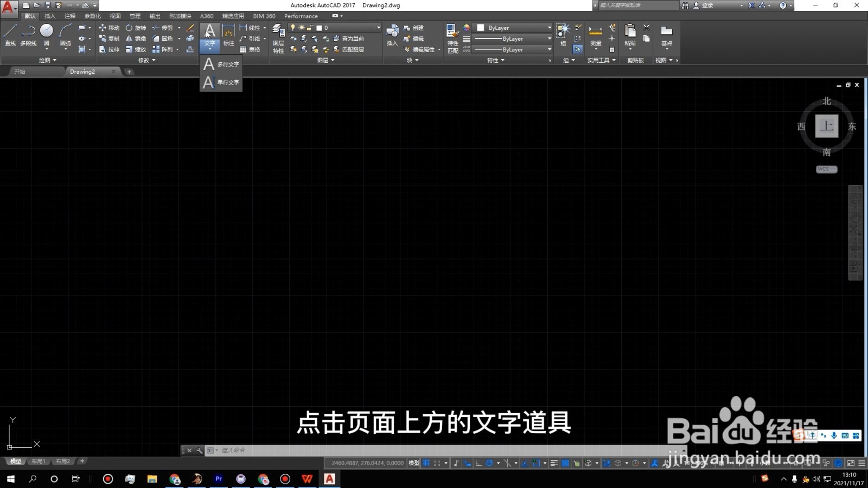Open Windows Start menu

click(11, 479)
